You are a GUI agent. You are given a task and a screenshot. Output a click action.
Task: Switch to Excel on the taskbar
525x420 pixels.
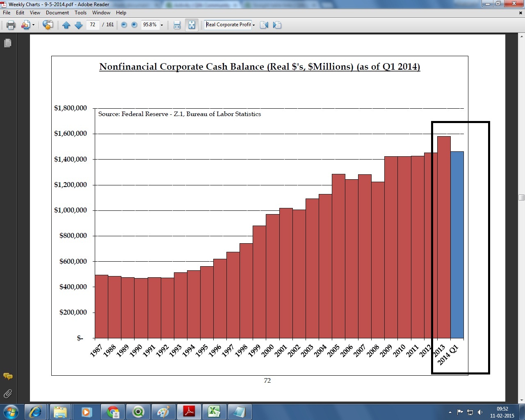(x=214, y=412)
